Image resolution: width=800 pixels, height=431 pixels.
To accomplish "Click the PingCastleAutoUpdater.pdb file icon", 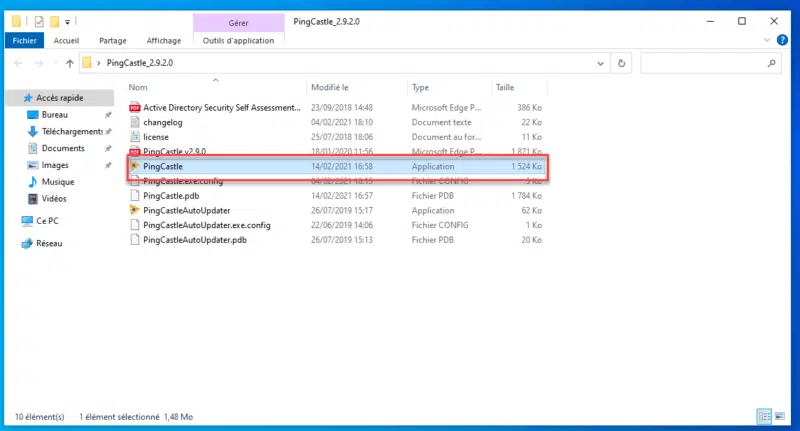I will pos(135,240).
